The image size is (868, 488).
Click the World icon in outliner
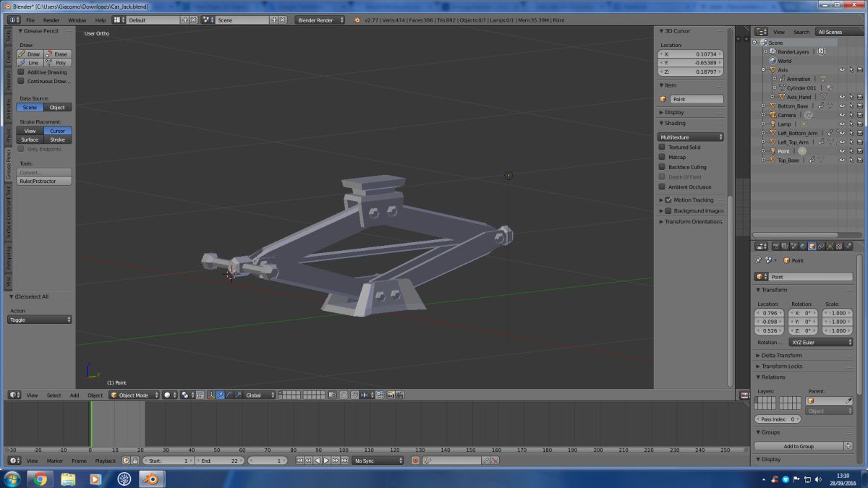(x=773, y=61)
